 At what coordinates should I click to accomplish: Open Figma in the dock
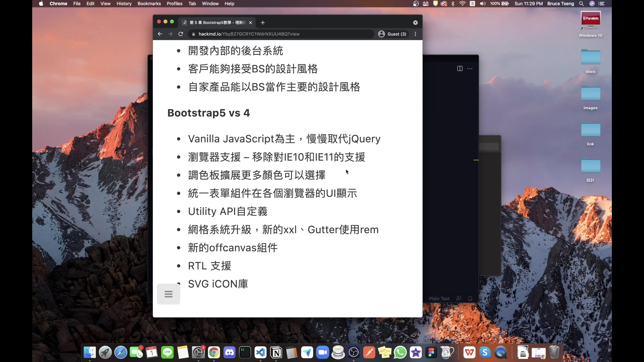(x=431, y=353)
